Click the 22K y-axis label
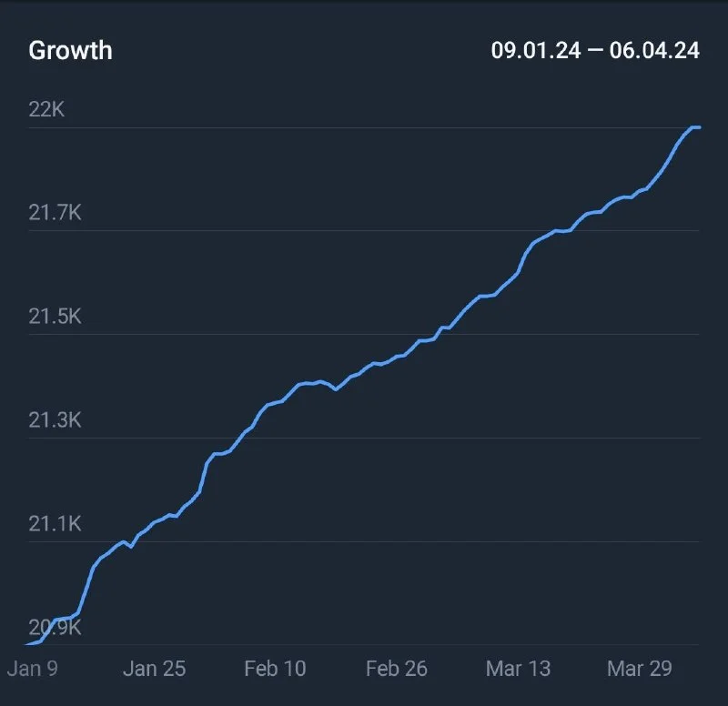Image resolution: width=728 pixels, height=706 pixels. pos(47,109)
